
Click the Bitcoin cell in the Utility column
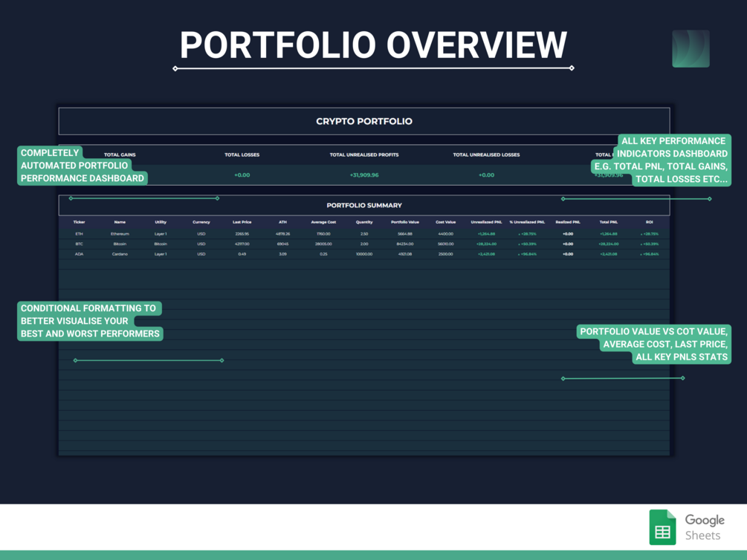[x=161, y=244]
